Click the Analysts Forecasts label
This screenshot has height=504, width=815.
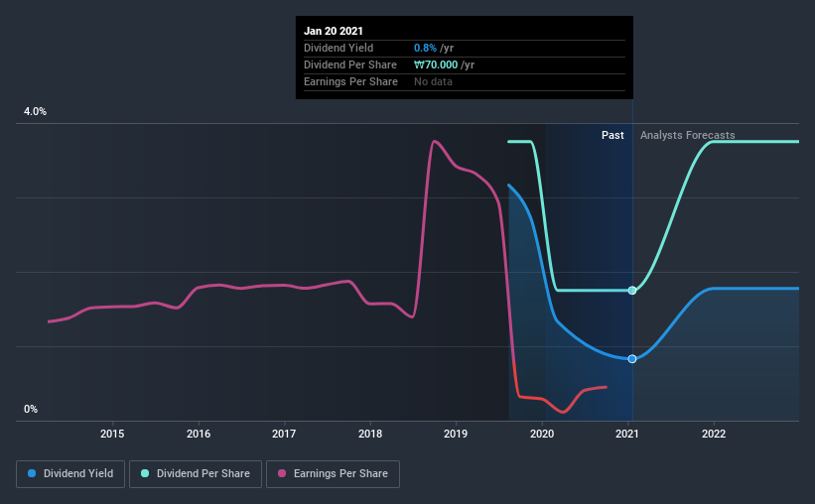688,135
